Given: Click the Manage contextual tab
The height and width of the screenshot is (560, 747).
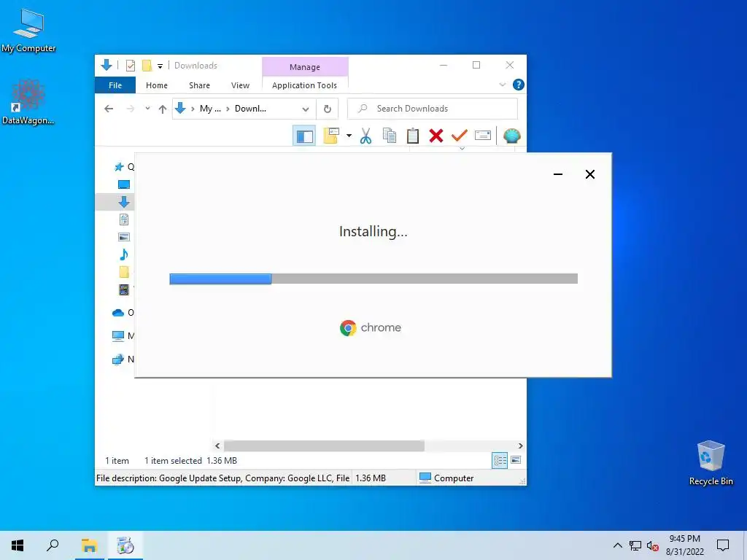Looking at the screenshot, I should point(305,66).
